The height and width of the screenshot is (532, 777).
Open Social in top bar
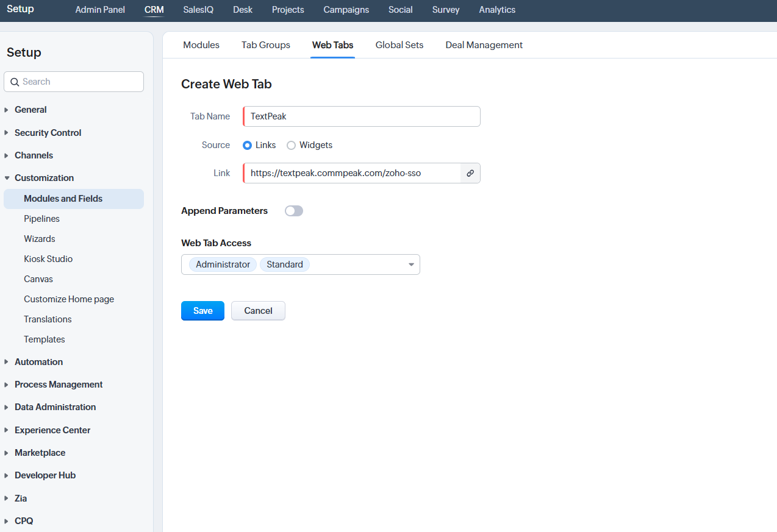401,10
